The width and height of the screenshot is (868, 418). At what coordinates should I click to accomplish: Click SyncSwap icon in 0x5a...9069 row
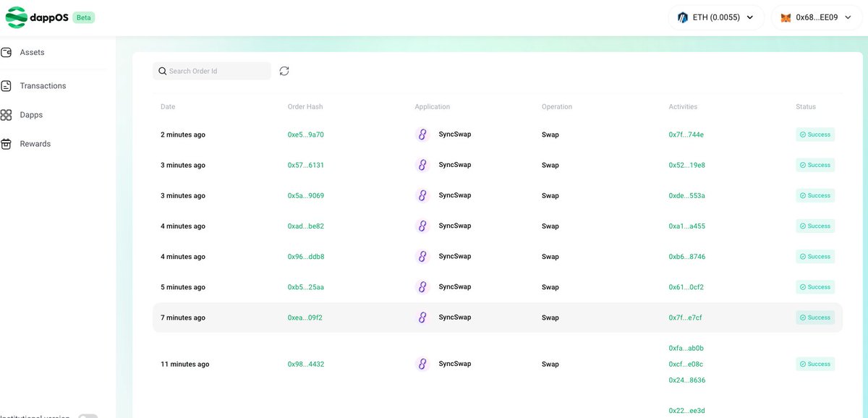[x=422, y=195]
